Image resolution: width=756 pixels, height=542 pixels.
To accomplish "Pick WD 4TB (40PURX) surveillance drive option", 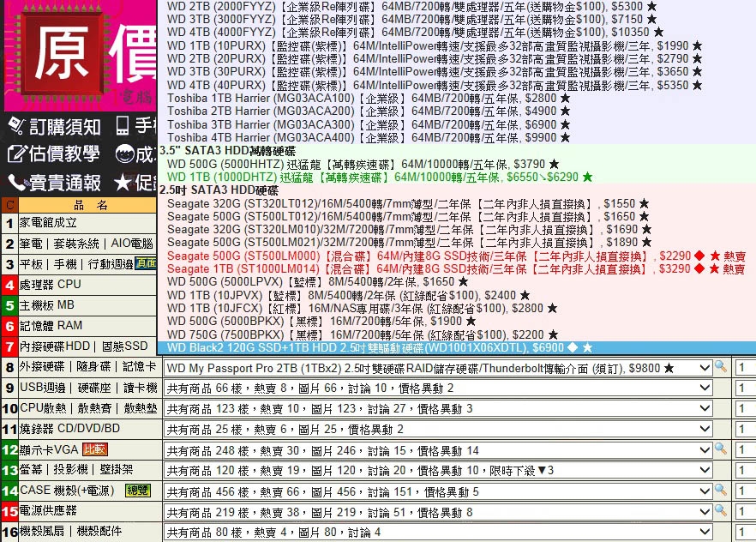I will tap(457, 86).
